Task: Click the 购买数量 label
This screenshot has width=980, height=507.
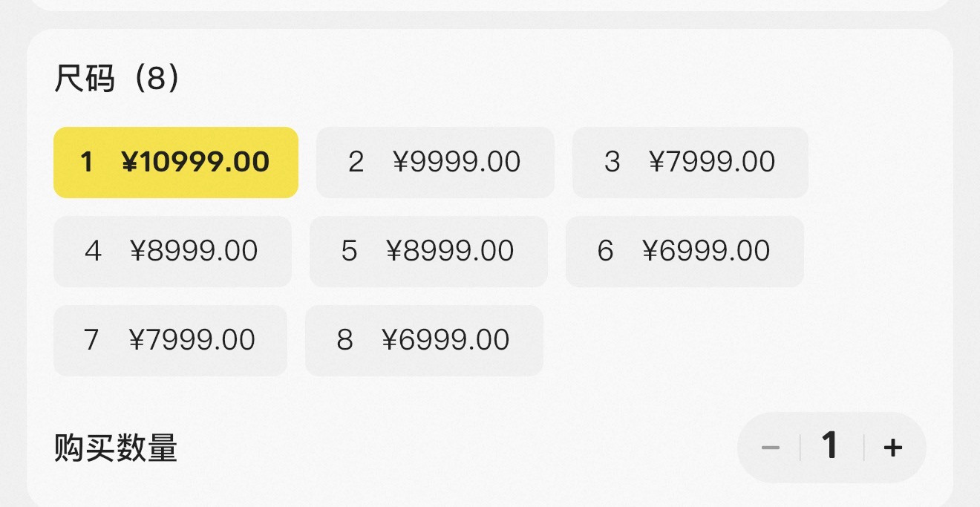Action: coord(116,448)
